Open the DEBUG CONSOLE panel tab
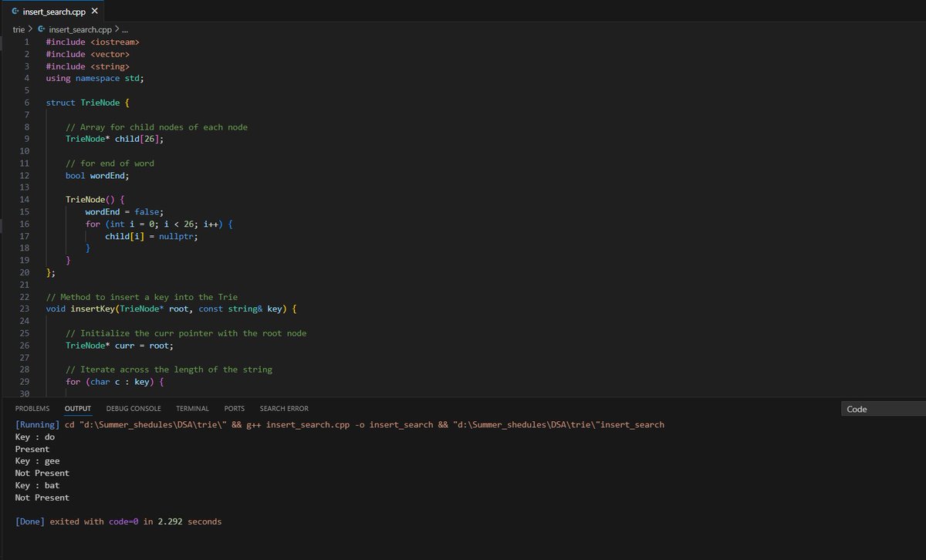Screen dimensions: 926x560 [133, 409]
